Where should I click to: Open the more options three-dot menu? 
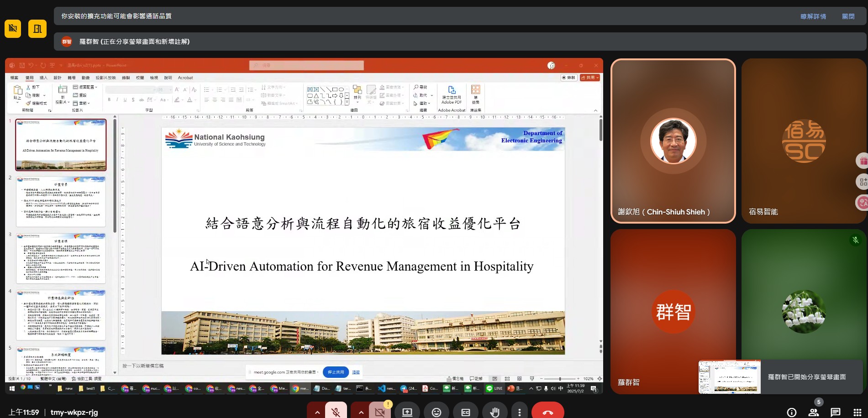519,412
